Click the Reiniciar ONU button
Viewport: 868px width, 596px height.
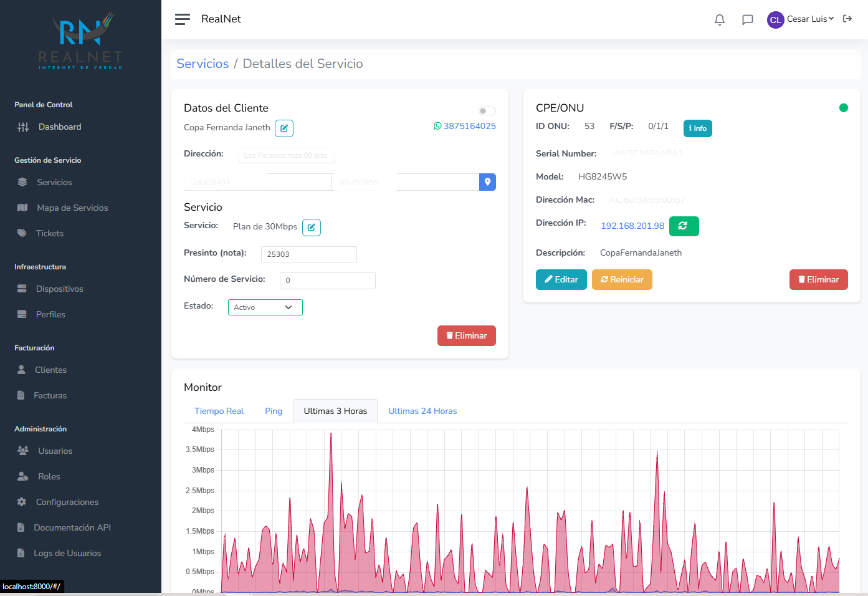[x=622, y=280]
